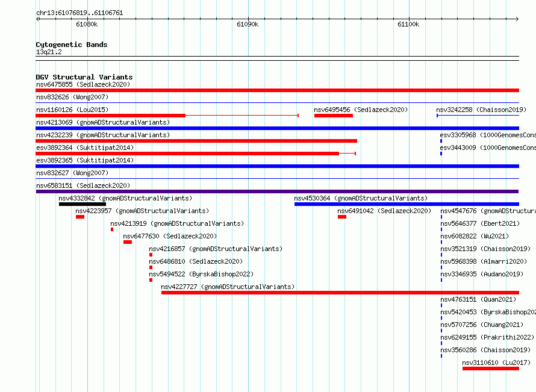
Task: Open the nsv5707256 (Chuang2021) label
Action: click(x=482, y=325)
